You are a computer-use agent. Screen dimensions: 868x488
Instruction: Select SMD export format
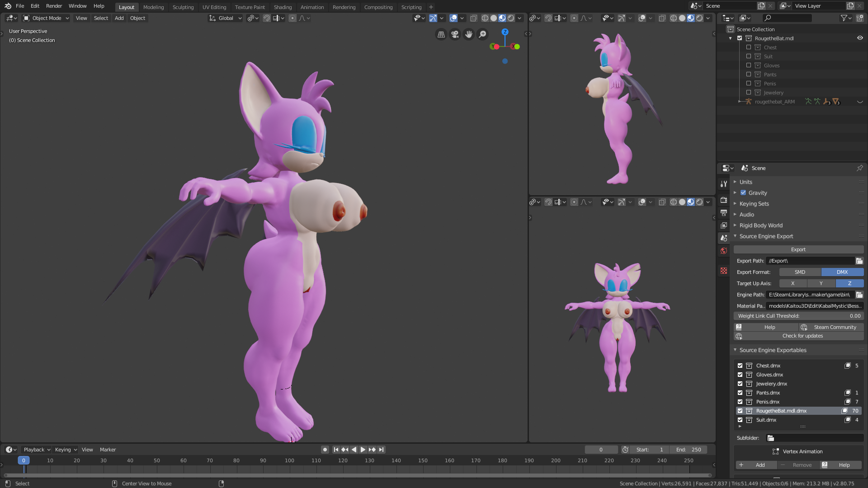800,272
